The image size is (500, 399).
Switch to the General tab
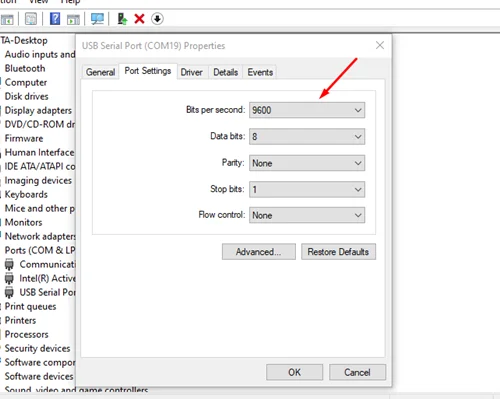(x=100, y=72)
